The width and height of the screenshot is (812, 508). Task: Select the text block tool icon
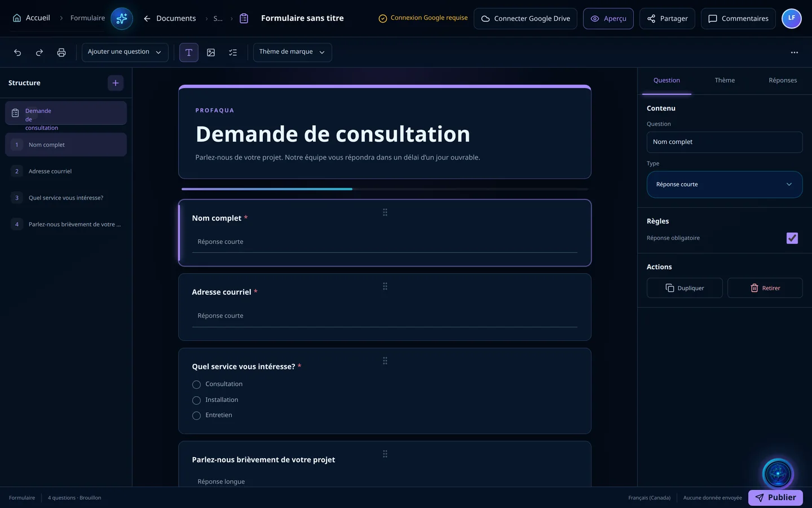click(189, 52)
